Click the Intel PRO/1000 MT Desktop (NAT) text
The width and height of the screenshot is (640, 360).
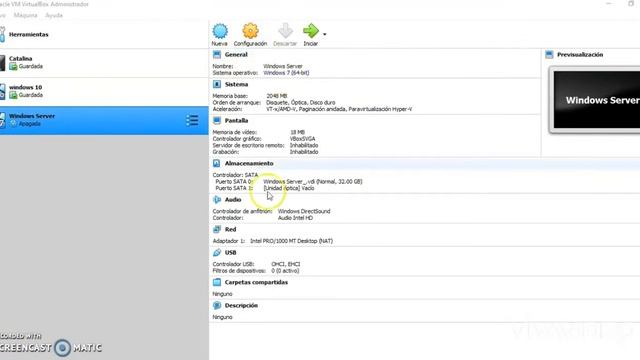(291, 241)
